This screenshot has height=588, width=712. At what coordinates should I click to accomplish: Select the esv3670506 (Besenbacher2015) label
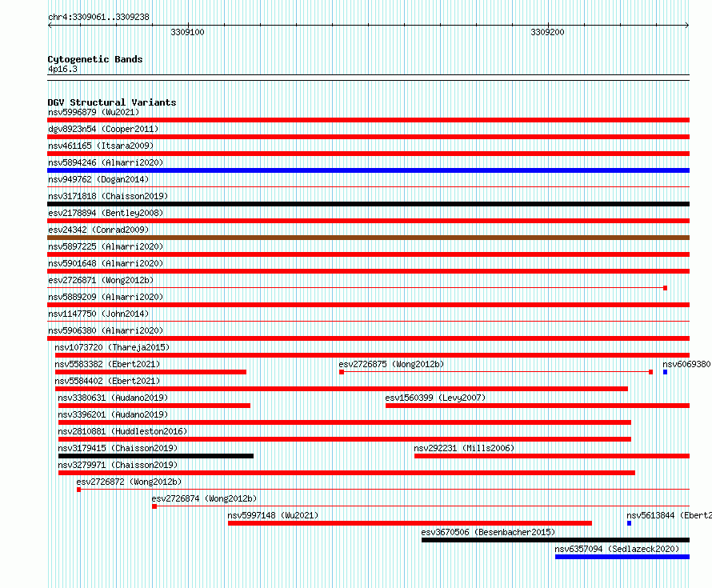pos(488,532)
